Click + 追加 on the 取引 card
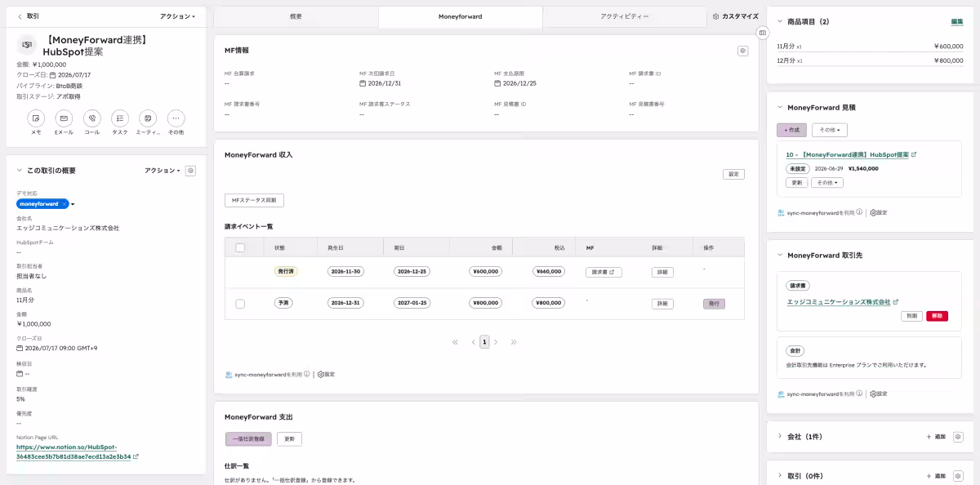This screenshot has width=980, height=485. (936, 476)
